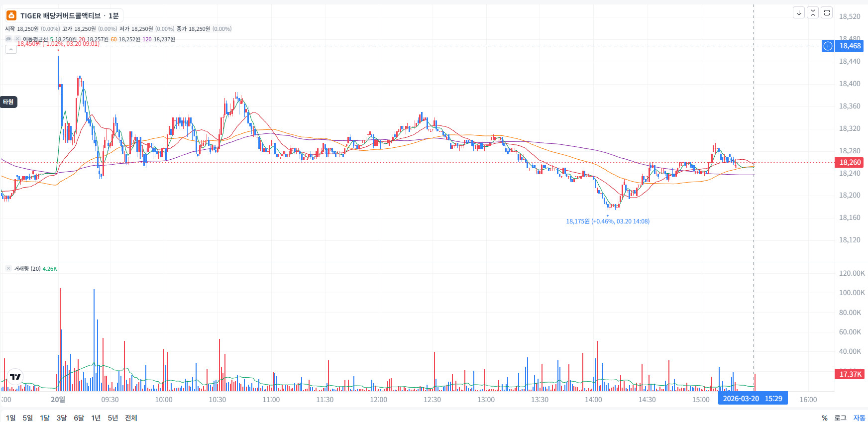Select the 5년 range tab
The height and width of the screenshot is (422, 868).
(113, 418)
